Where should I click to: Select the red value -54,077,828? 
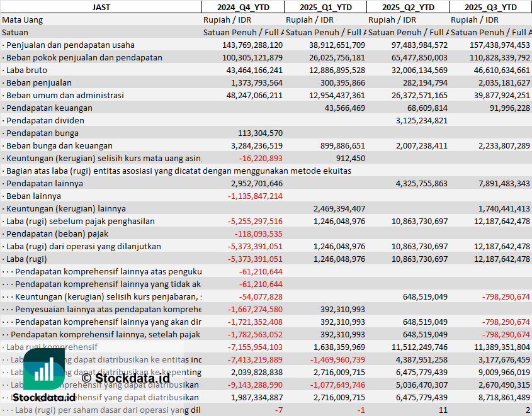[x=261, y=296]
